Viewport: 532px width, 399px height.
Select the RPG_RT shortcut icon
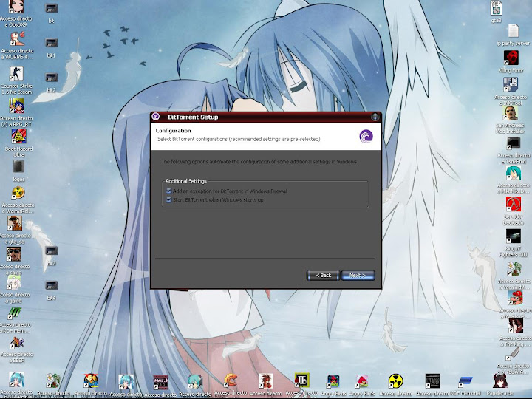[x=16, y=106]
